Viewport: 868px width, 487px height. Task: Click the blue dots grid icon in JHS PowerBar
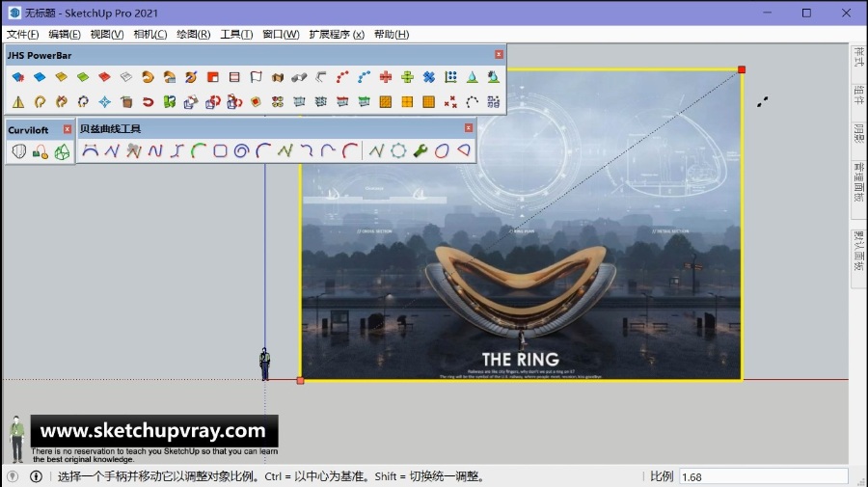click(450, 77)
